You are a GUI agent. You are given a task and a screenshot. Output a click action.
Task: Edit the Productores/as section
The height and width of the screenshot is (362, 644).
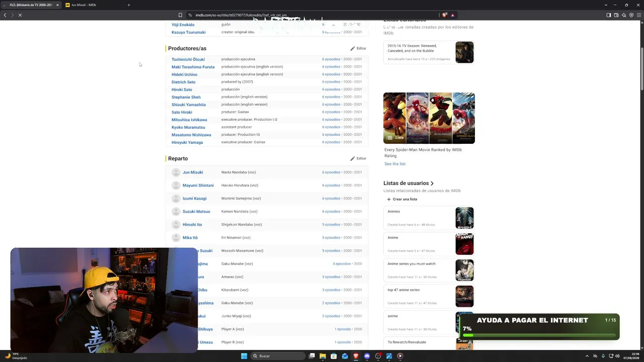[x=358, y=48]
